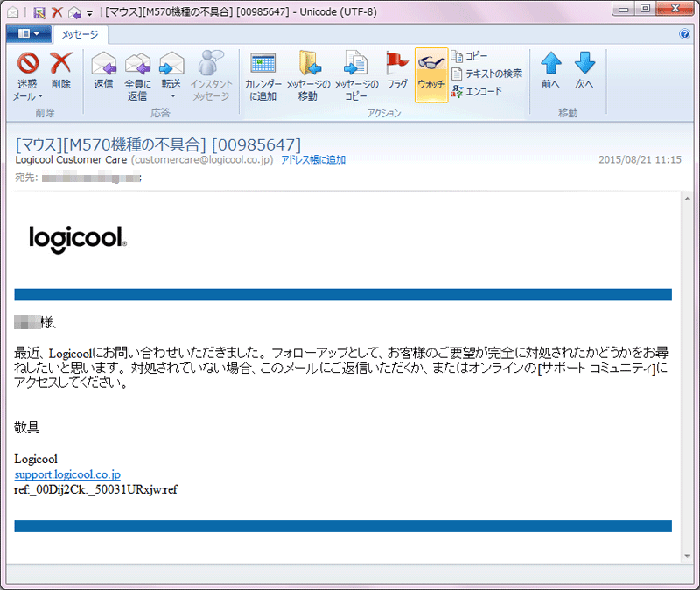Click アドレス帳に追加 link
The width and height of the screenshot is (700, 590).
(x=313, y=160)
